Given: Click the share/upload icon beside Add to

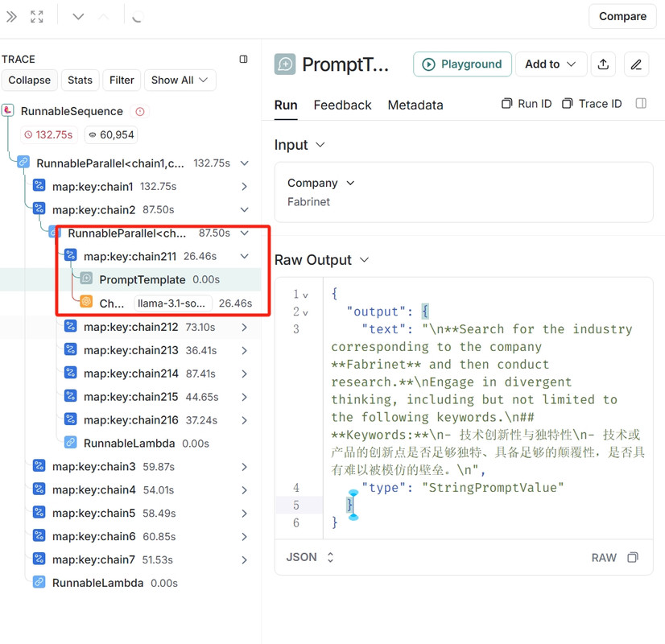Looking at the screenshot, I should [604, 64].
